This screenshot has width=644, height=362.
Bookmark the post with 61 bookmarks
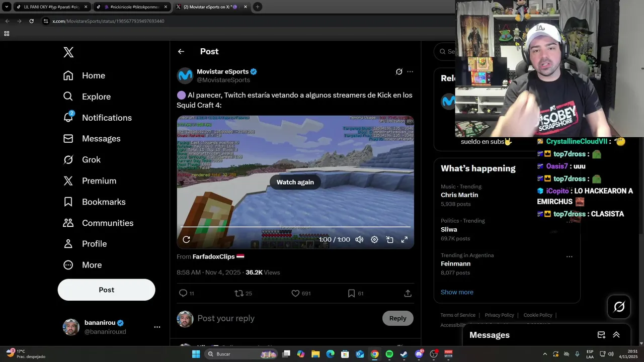351,293
